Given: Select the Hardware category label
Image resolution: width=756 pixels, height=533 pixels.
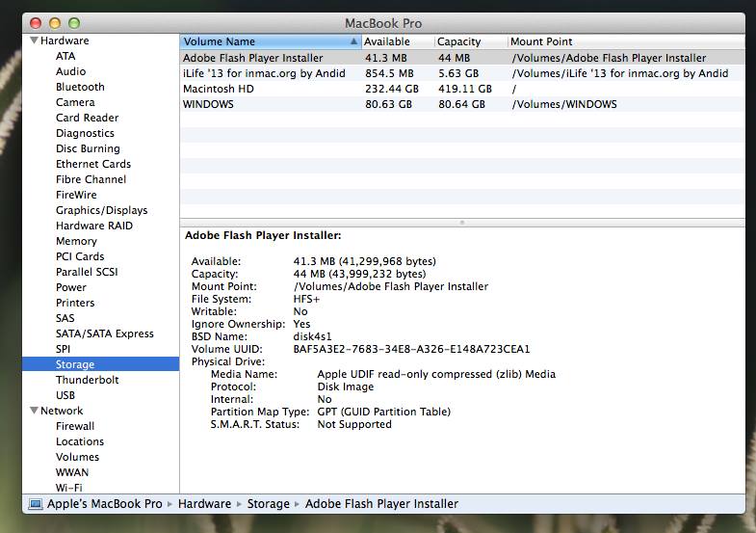Looking at the screenshot, I should coord(65,40).
